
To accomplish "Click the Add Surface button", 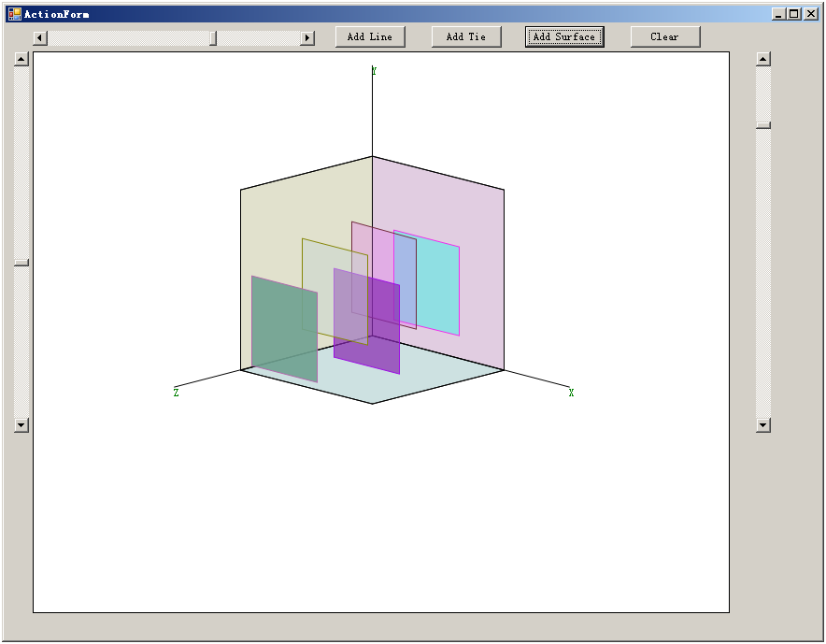I will (x=564, y=36).
